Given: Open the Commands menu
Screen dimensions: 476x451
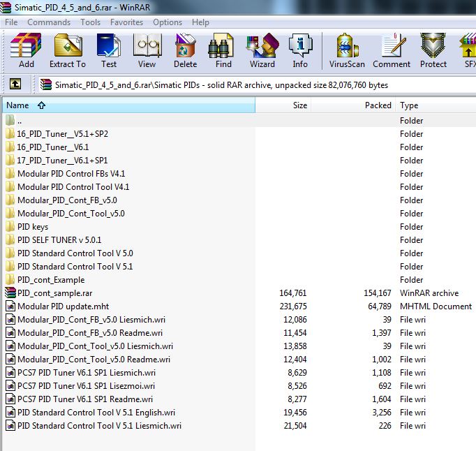Looking at the screenshot, I should pos(49,22).
